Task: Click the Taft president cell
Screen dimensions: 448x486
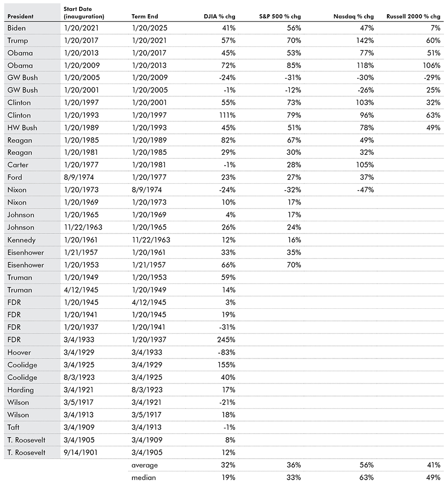Action: click(15, 427)
